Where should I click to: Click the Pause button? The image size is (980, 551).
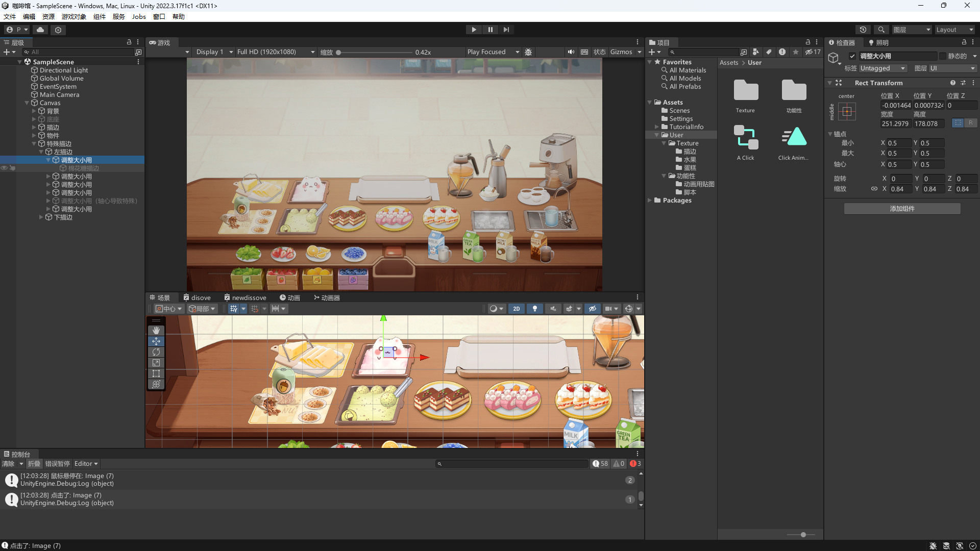click(x=490, y=30)
